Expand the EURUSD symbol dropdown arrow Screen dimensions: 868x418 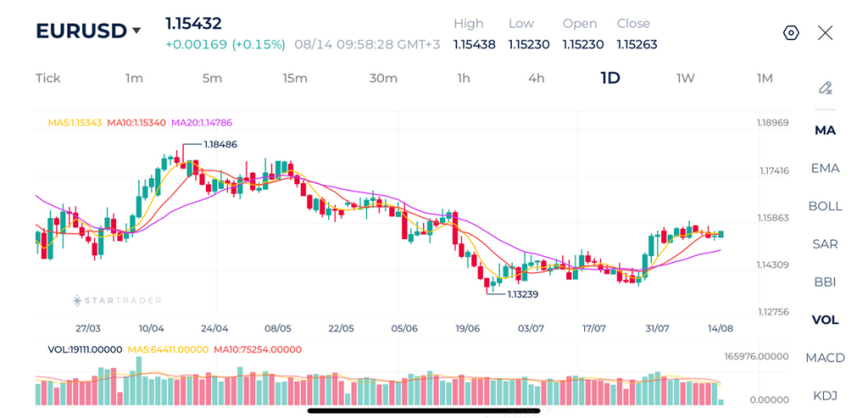[x=136, y=31]
